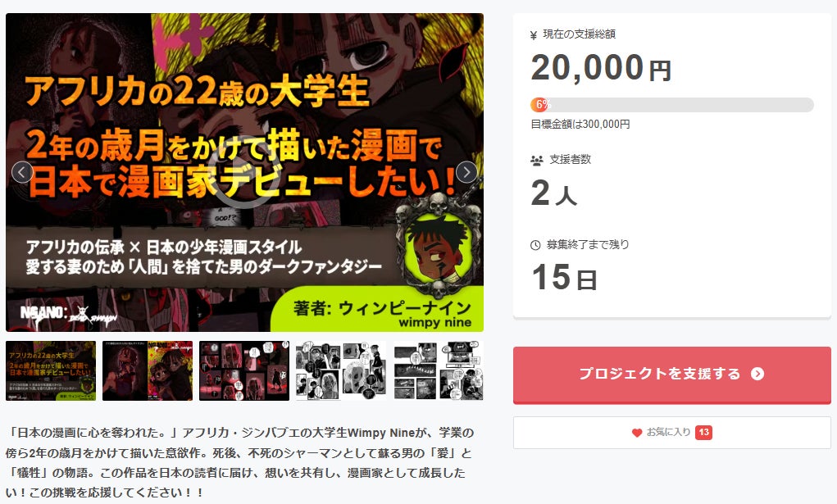
Task: Show the previous carousel image with left arrow
Action: pyautogui.click(x=22, y=172)
